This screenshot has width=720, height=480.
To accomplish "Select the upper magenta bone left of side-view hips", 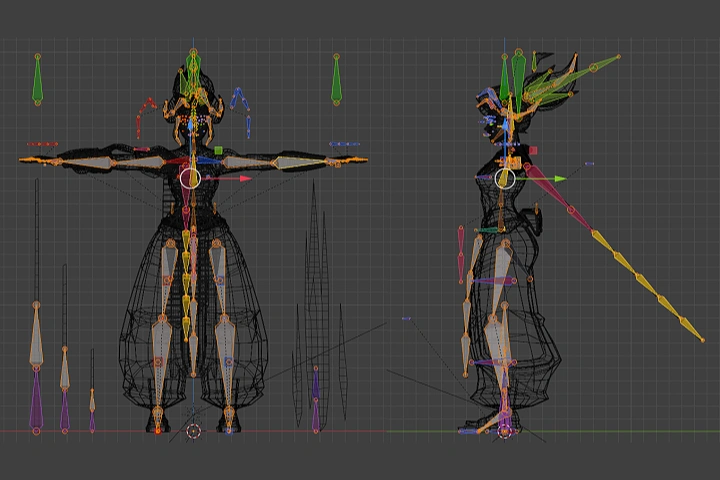I will (461, 241).
